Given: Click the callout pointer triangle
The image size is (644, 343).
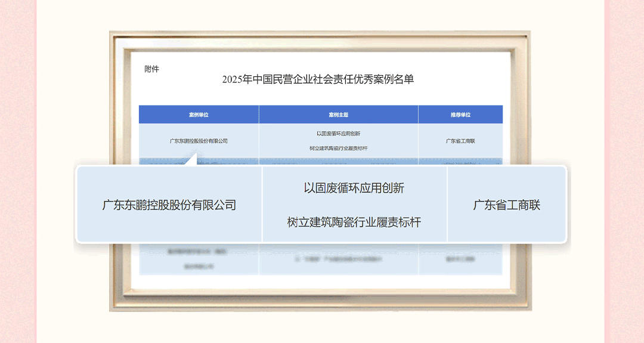Looking at the screenshot, I should pos(190,160).
